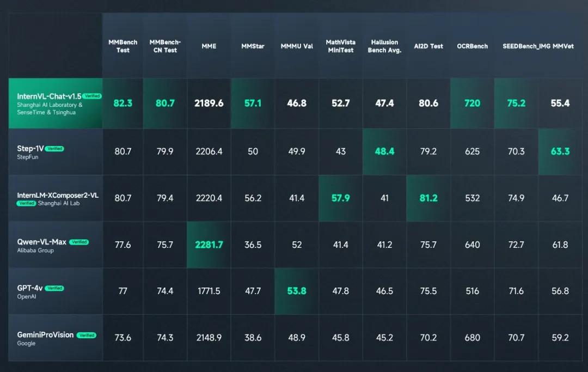Select the highlighted 720 OCRBench score
Image resolution: width=588 pixels, height=372 pixels.
click(472, 103)
